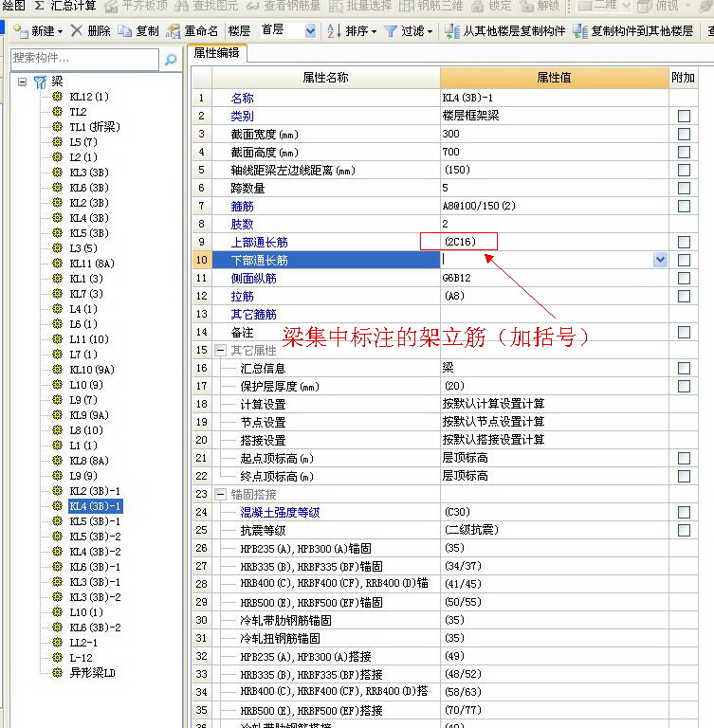Screen dimensions: 714x728
Task: Open the 排序 dropdown arrow
Action: pyautogui.click(x=374, y=31)
